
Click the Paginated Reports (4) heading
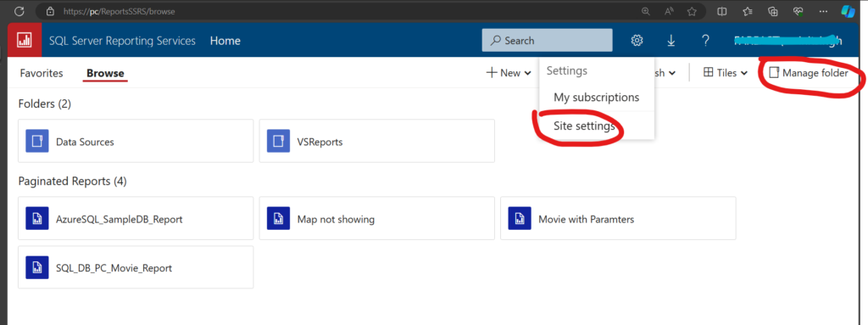click(x=73, y=182)
